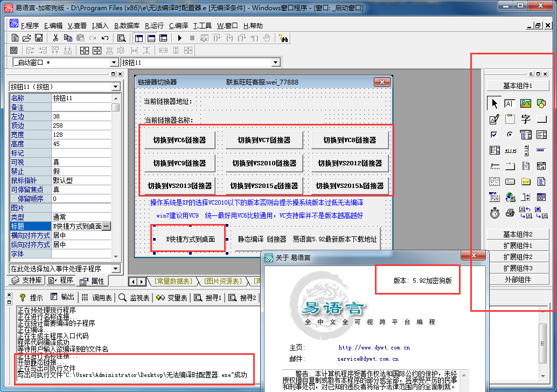
Task: Pick the picture box component icon
Action: pyautogui.click(x=526, y=103)
